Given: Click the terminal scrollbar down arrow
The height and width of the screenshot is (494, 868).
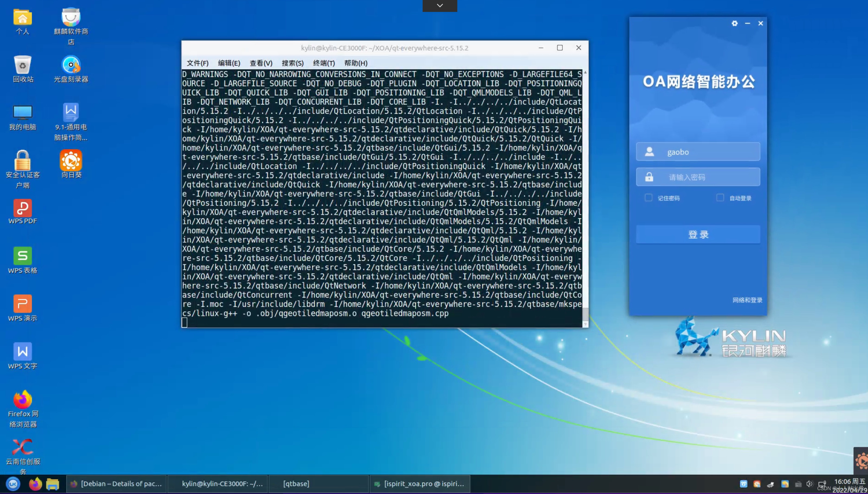Looking at the screenshot, I should click(585, 324).
